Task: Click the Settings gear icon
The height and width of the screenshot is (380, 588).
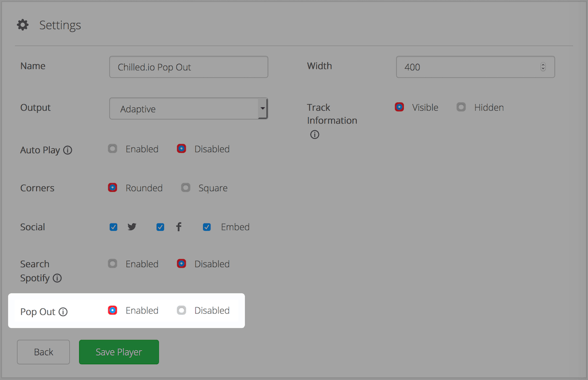Action: tap(23, 25)
